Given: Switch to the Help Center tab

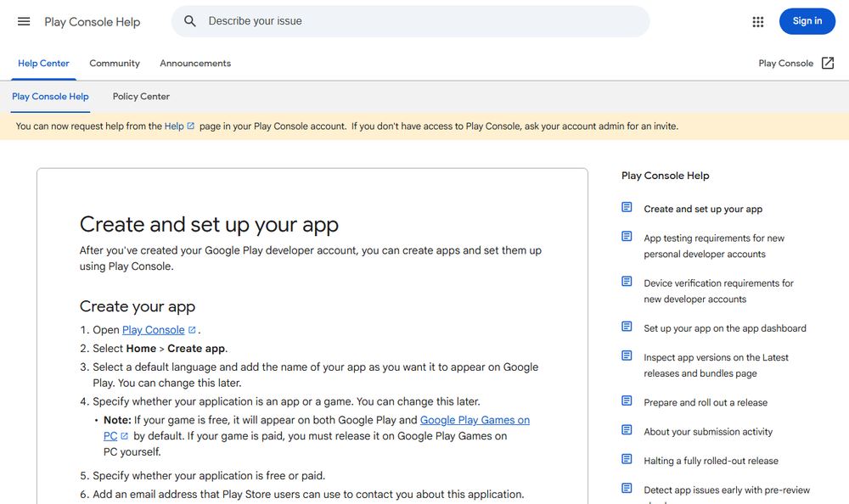Looking at the screenshot, I should pyautogui.click(x=43, y=64).
